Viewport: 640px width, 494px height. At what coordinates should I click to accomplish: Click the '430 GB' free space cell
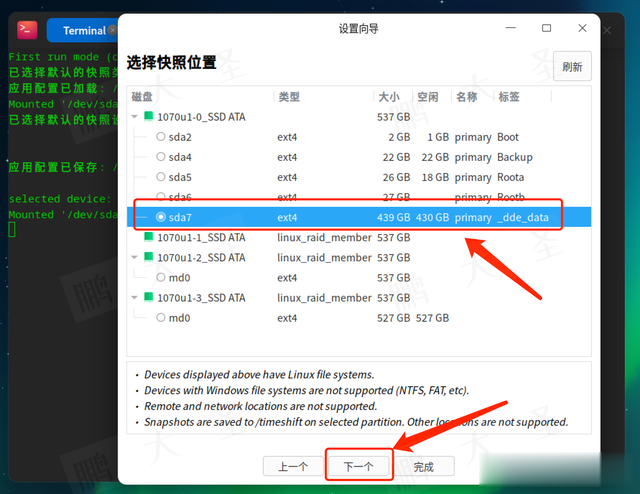pos(433,217)
